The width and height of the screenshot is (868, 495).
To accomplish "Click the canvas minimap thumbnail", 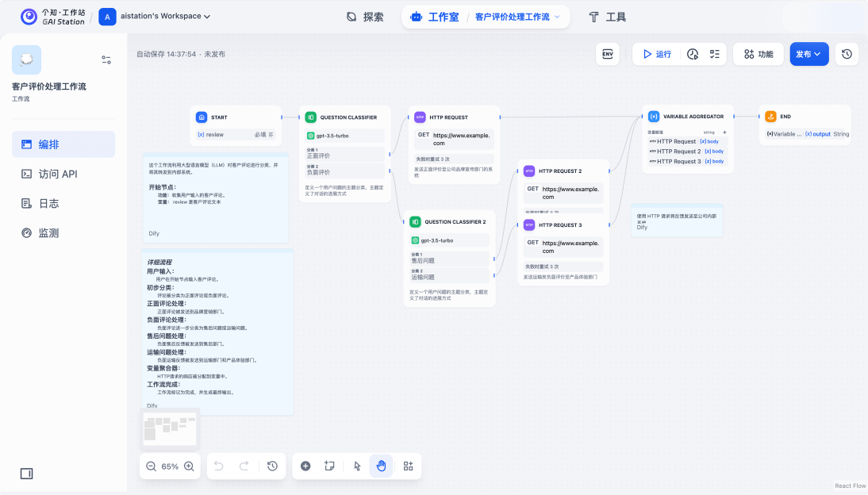I will coord(170,429).
